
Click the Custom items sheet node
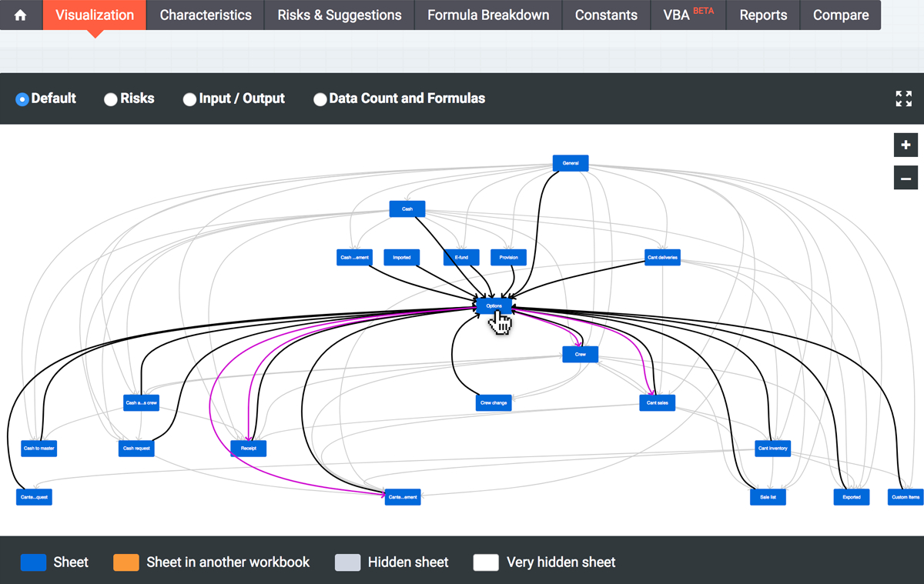906,497
